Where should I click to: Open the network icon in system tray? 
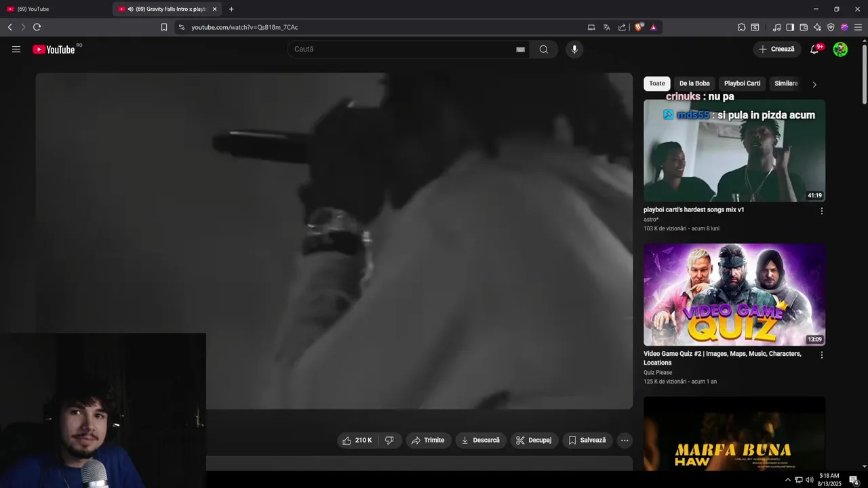point(799,480)
